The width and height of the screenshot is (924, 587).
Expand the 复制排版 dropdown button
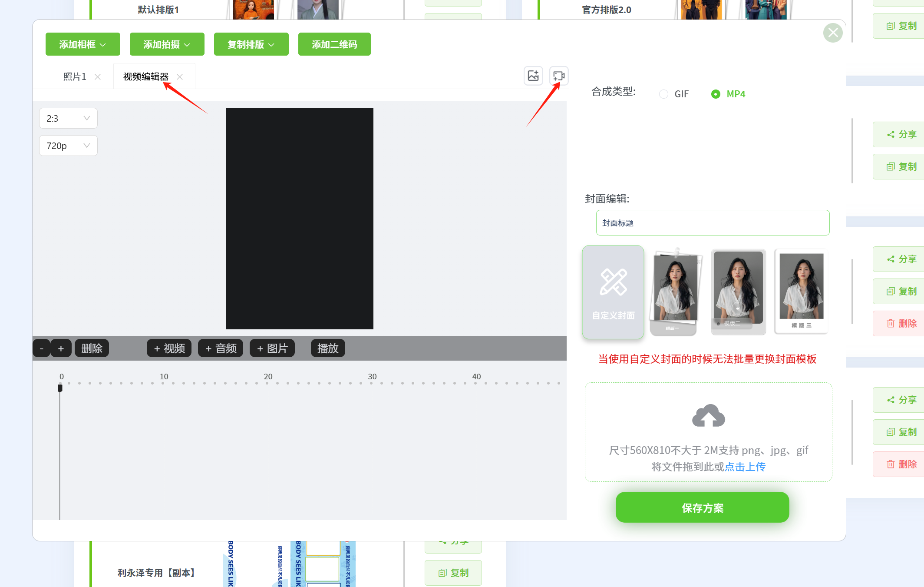click(251, 44)
